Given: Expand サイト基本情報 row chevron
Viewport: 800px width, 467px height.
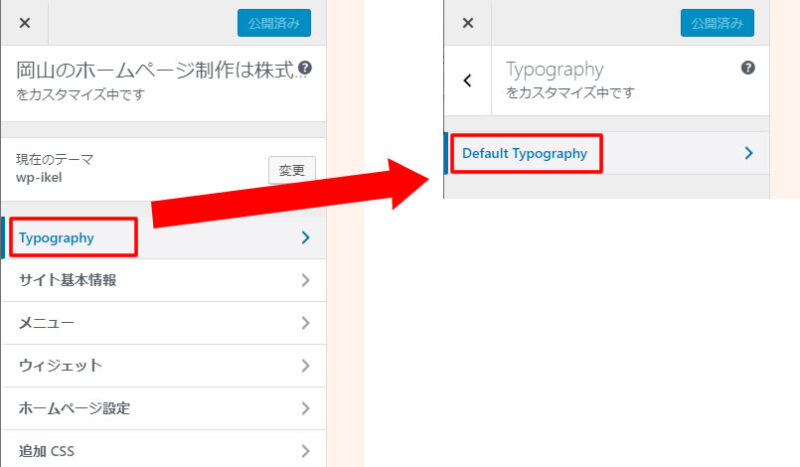Looking at the screenshot, I should 305,280.
